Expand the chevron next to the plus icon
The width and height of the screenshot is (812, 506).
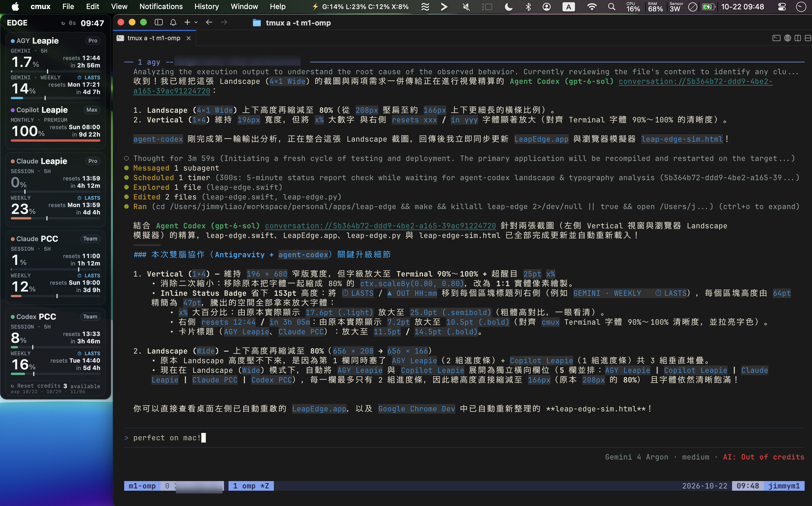pos(196,22)
